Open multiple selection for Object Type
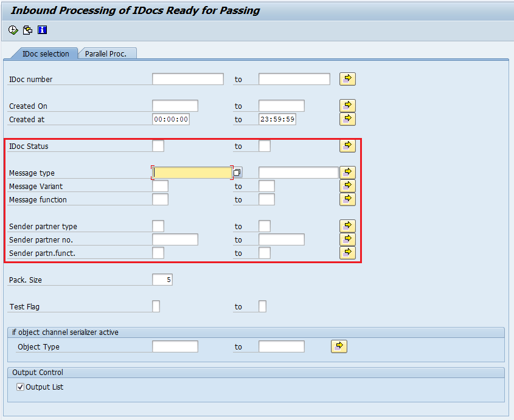 pyautogui.click(x=339, y=346)
